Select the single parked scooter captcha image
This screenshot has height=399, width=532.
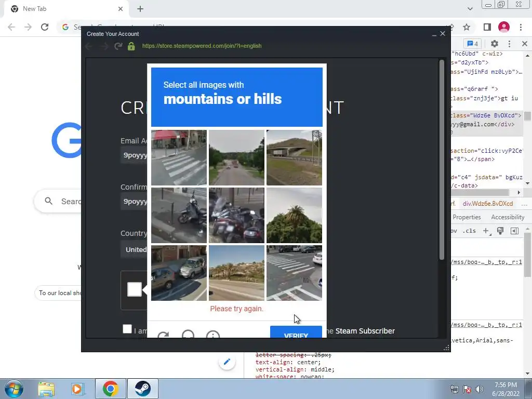[x=179, y=216]
